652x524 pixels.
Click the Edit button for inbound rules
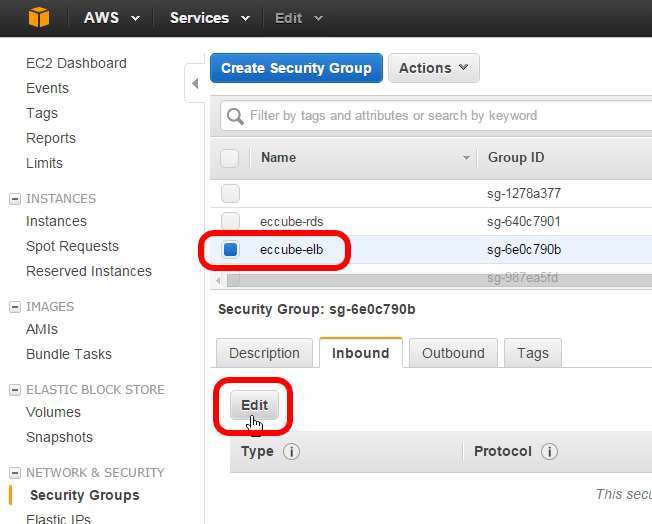coord(254,405)
